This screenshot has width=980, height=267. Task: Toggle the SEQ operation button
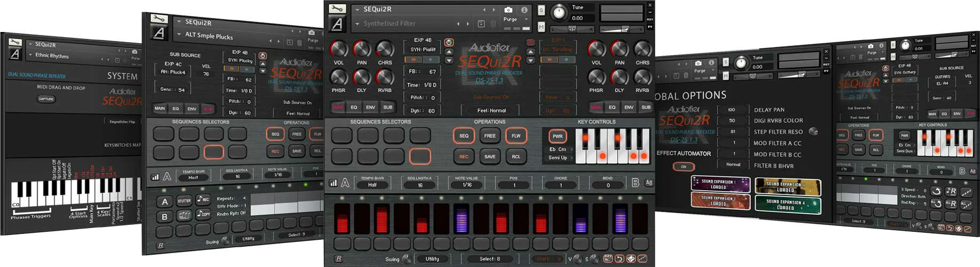point(464,136)
